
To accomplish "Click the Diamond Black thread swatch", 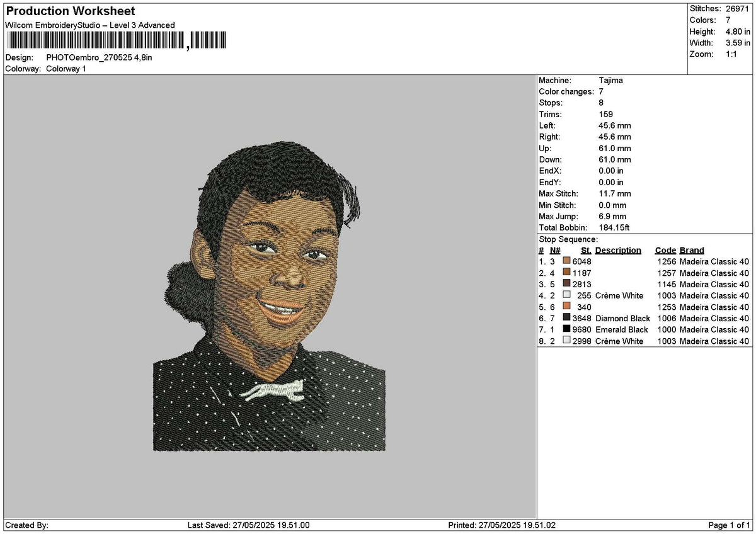I will (x=566, y=319).
